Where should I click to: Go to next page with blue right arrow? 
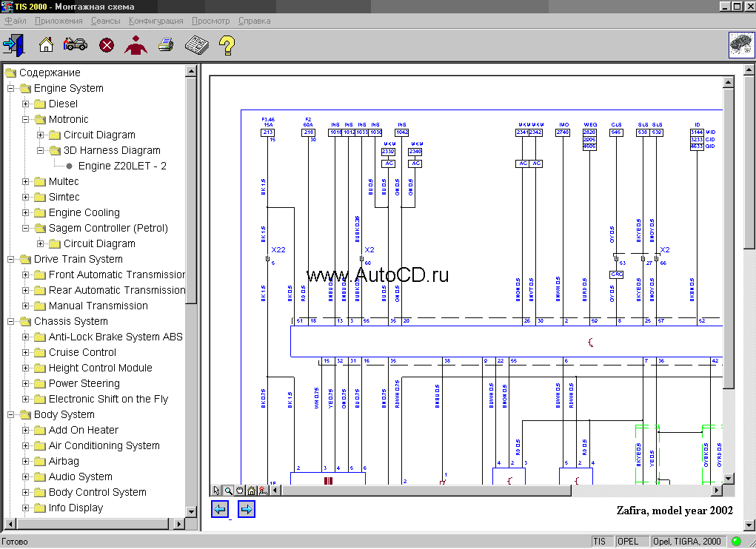[247, 509]
